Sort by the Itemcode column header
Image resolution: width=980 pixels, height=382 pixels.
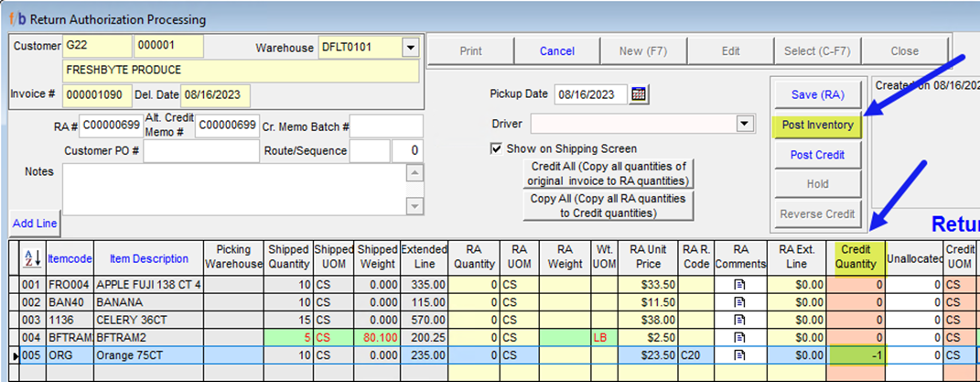[x=70, y=259]
